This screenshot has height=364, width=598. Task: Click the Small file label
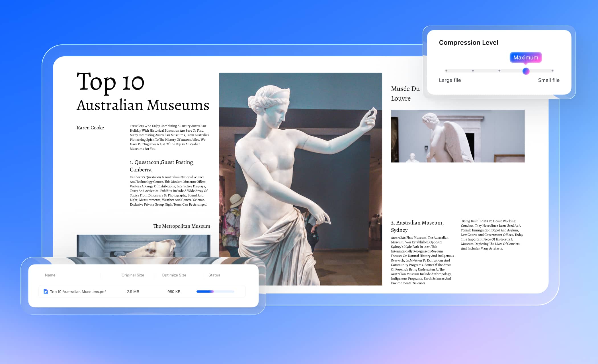549,80
